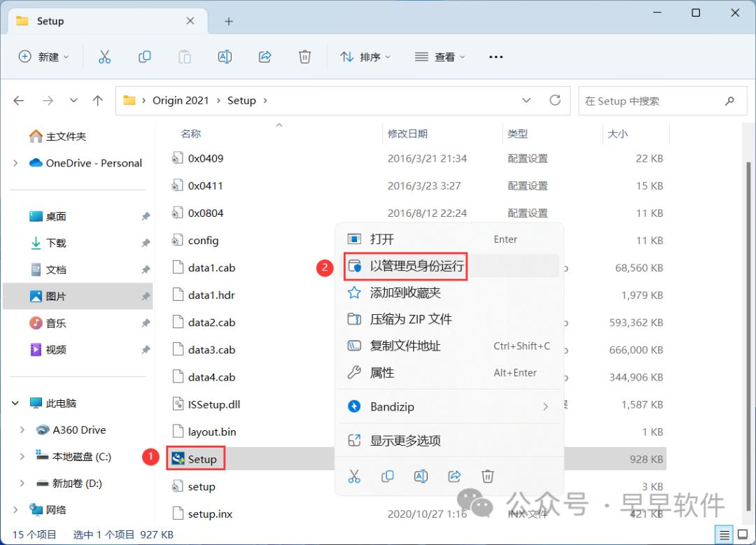Click the copy icon at the context menu bottom
756x545 pixels.
coord(387,476)
